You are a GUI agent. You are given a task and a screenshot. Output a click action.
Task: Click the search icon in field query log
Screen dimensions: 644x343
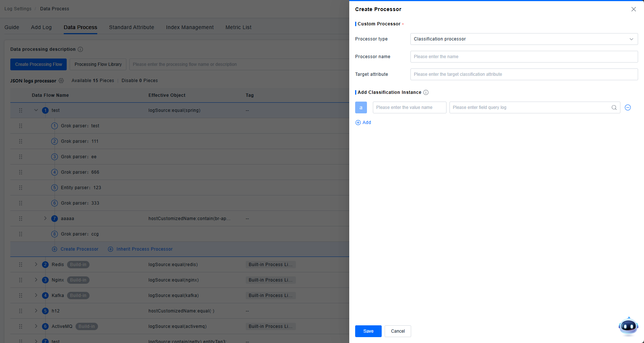pyautogui.click(x=614, y=107)
